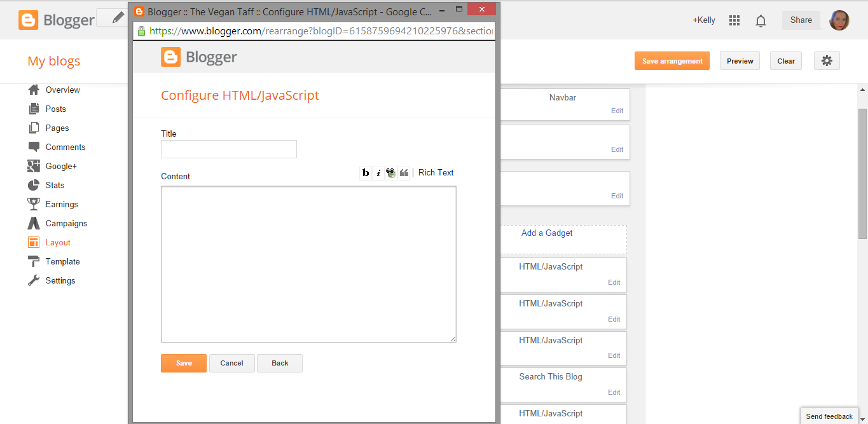Image resolution: width=868 pixels, height=424 pixels.
Task: Open Google+ from the sidebar
Action: tap(59, 166)
